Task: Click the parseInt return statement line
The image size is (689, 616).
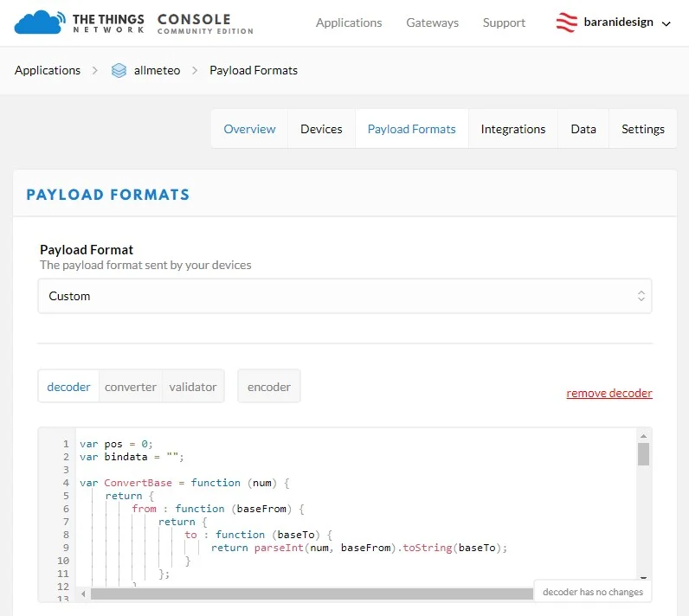Action: tap(359, 548)
